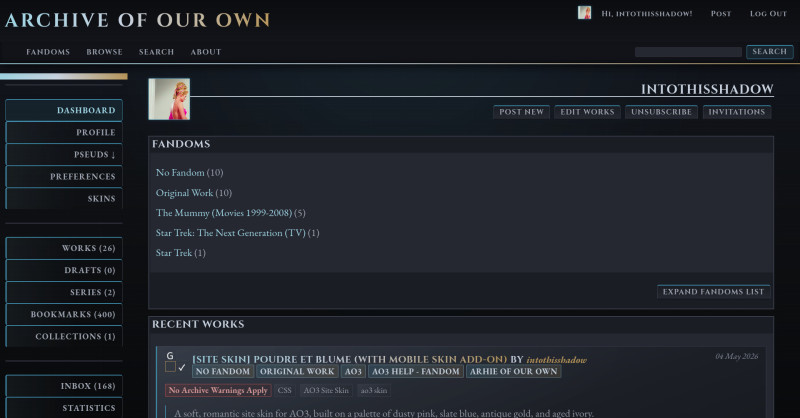The width and height of the screenshot is (800, 418).
Task: Click the AO3 Help - Fandom tag
Action: pyautogui.click(x=416, y=372)
